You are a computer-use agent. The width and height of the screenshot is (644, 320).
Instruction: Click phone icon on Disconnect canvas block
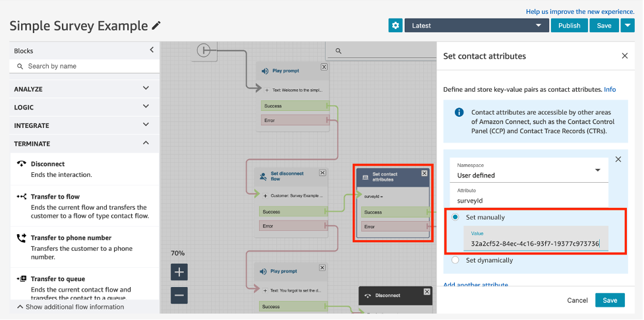click(x=368, y=296)
